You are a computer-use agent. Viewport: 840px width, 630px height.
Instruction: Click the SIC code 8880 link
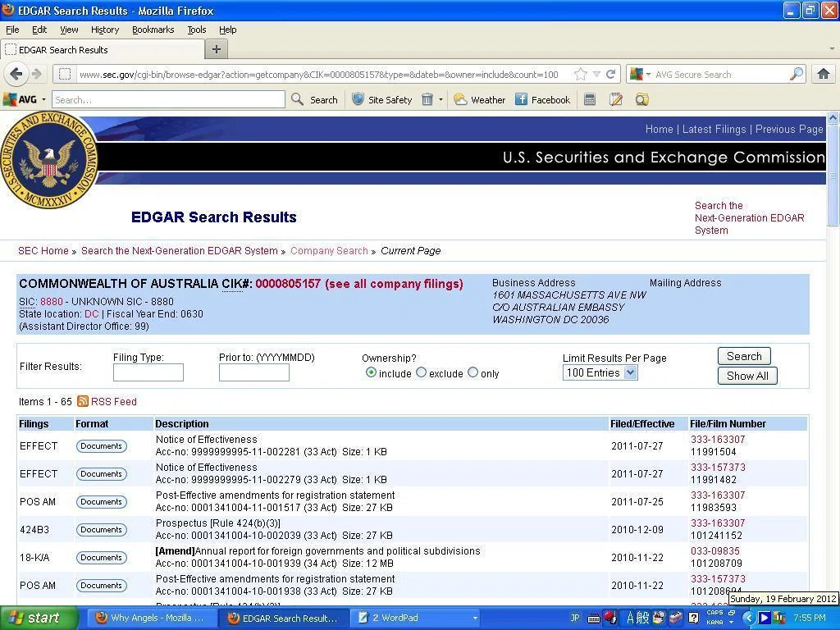(x=52, y=302)
